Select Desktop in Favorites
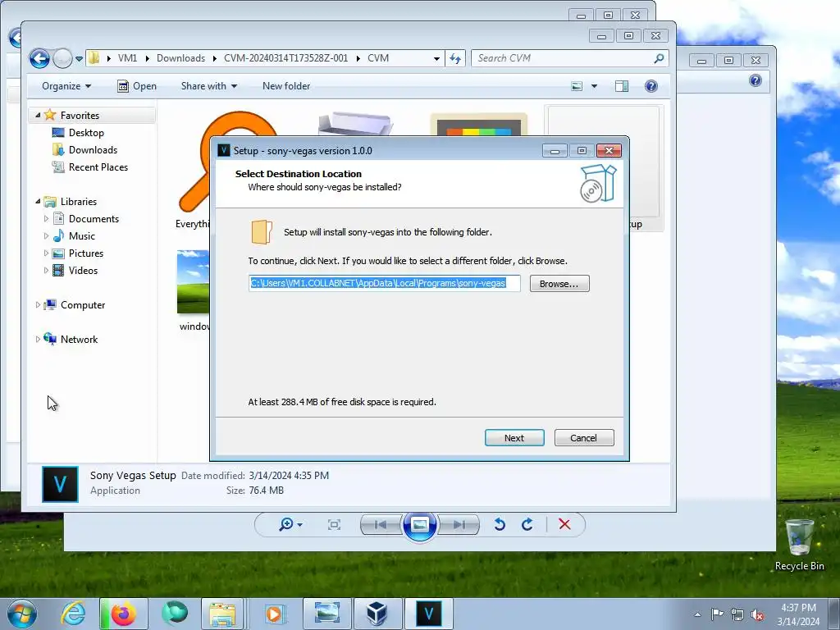 click(x=85, y=132)
